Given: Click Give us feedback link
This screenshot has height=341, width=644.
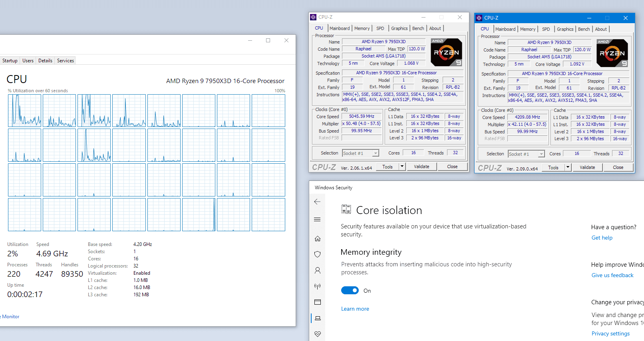Looking at the screenshot, I should coord(612,275).
